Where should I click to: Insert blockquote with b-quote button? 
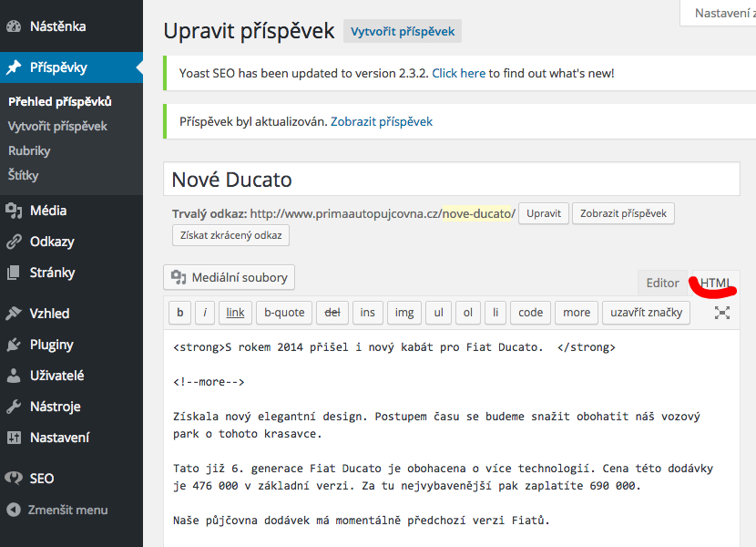pos(284,313)
